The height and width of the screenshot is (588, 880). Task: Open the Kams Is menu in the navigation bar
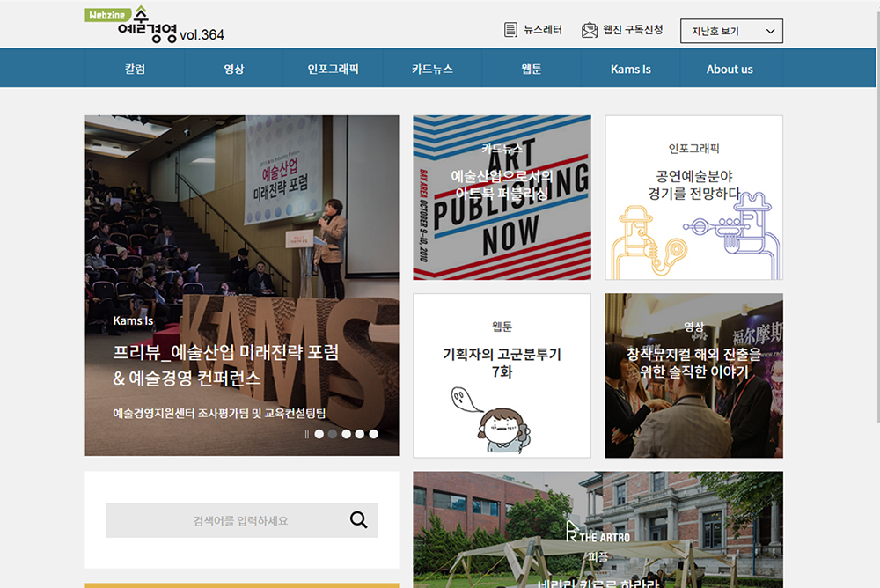(631, 69)
